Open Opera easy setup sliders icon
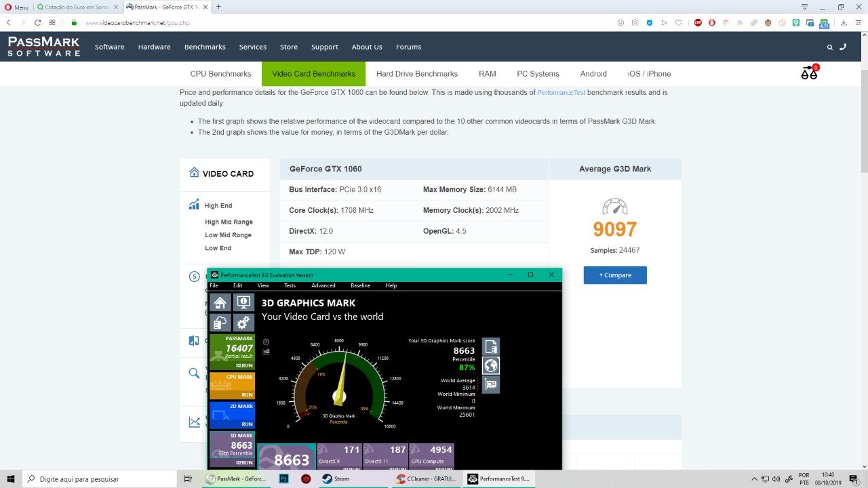 pyautogui.click(x=857, y=22)
